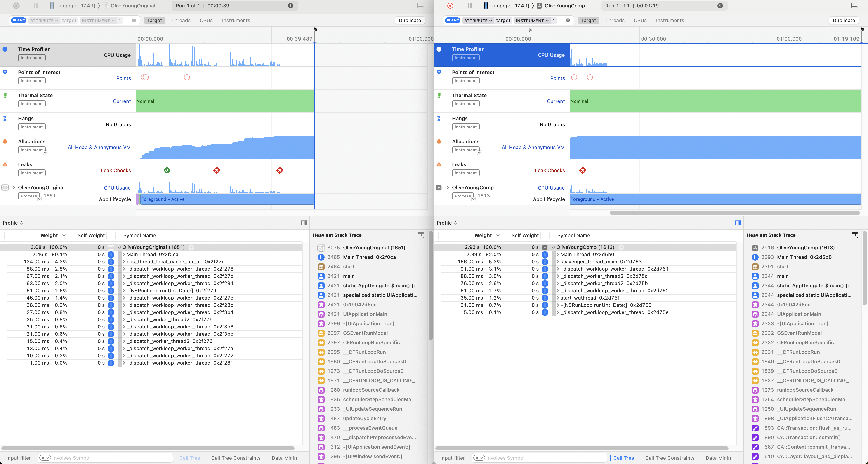Viewport: 868px width, 464px height.
Task: Open the Profile selector in OliveYoungComp detail pane
Action: click(x=447, y=223)
